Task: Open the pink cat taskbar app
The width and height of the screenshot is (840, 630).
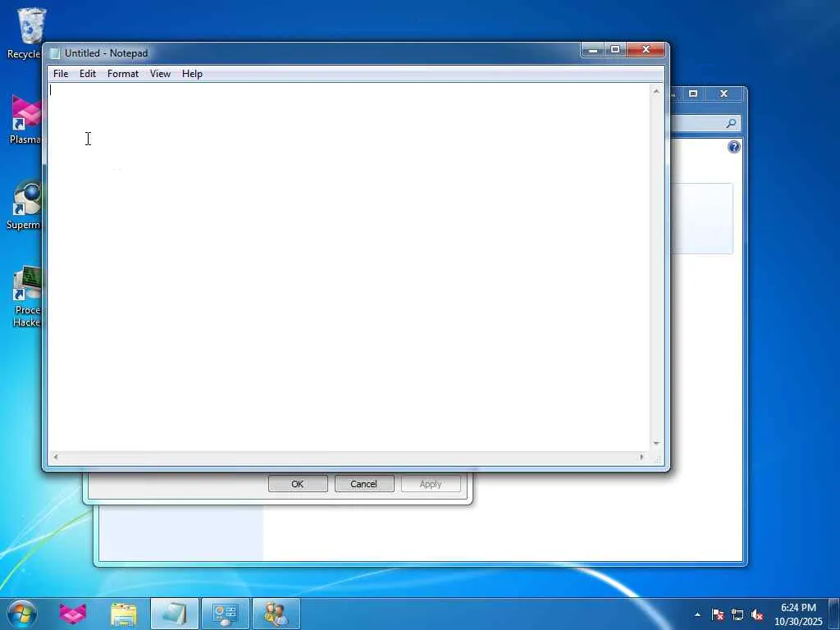Action: (x=73, y=614)
